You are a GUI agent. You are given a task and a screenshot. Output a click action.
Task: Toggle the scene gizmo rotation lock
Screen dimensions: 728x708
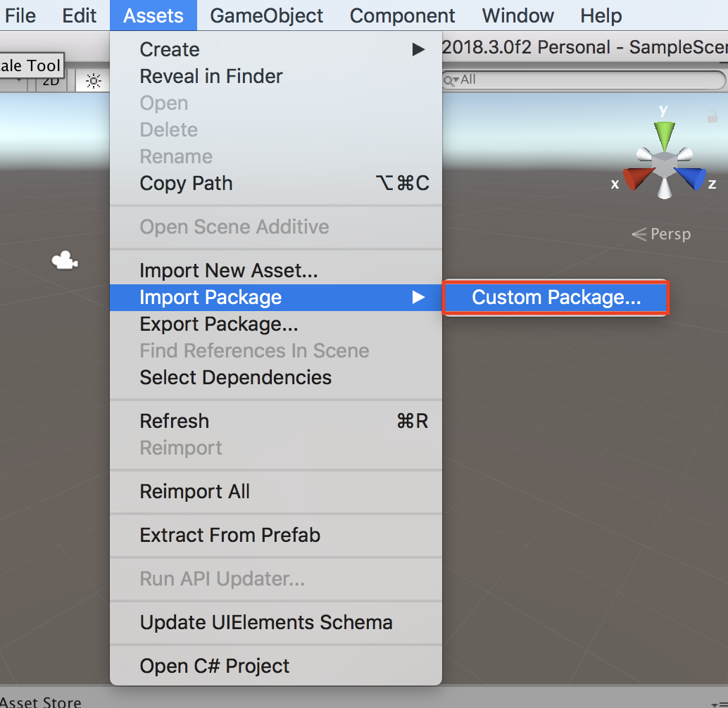click(x=712, y=117)
